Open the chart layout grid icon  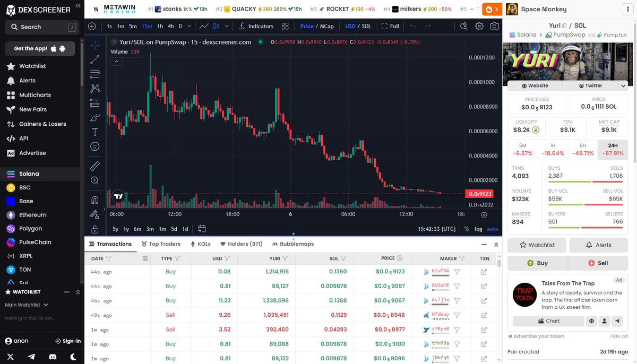click(x=285, y=26)
